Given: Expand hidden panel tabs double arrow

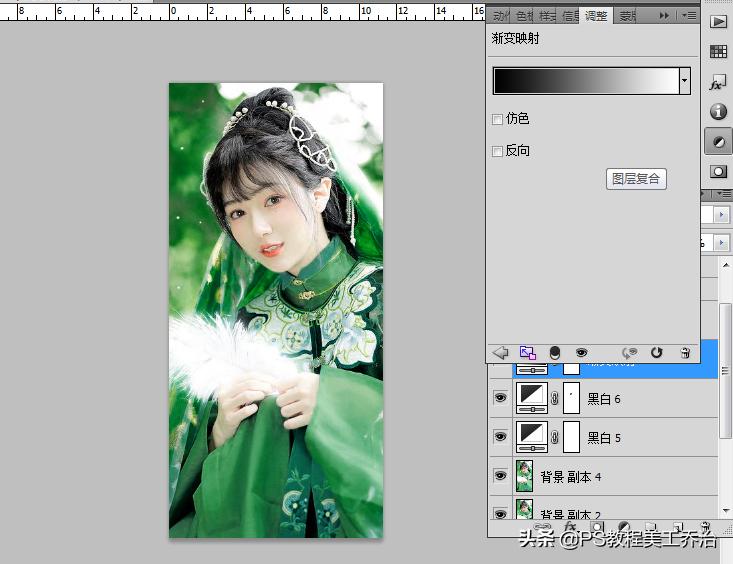Looking at the screenshot, I should click(x=664, y=16).
